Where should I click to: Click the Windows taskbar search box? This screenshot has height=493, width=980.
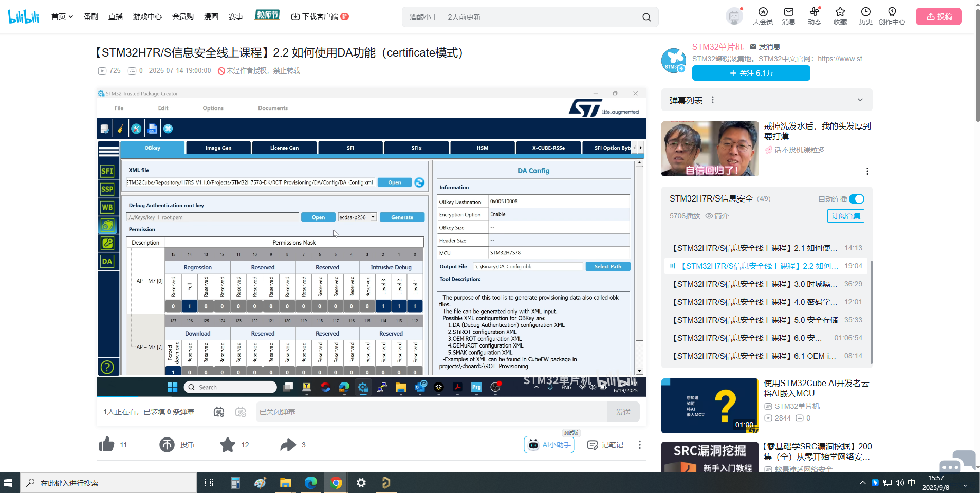(108, 483)
